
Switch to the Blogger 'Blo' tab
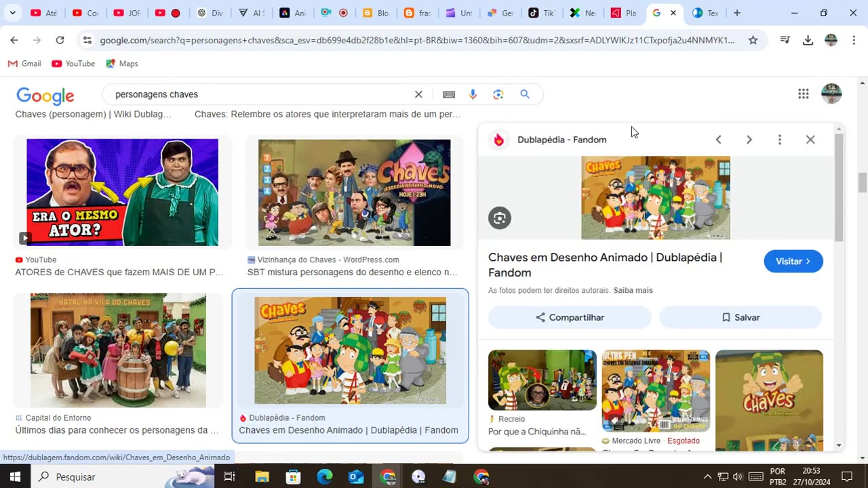[x=376, y=13]
